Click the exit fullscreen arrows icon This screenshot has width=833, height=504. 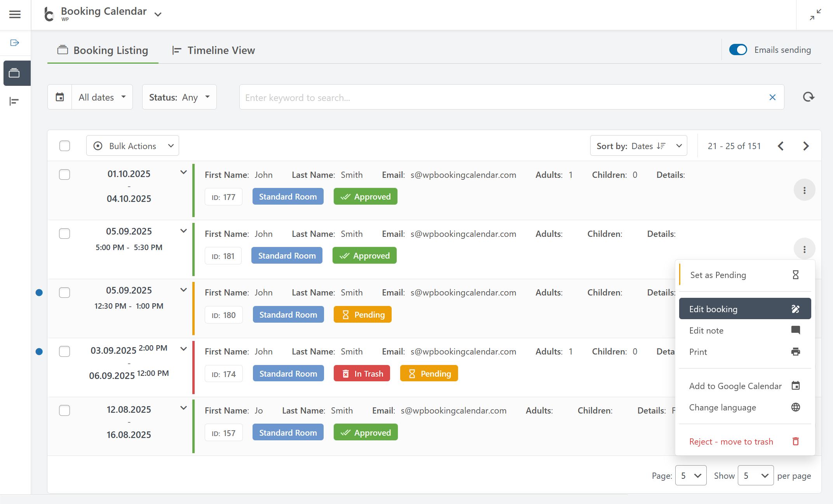pos(815,15)
